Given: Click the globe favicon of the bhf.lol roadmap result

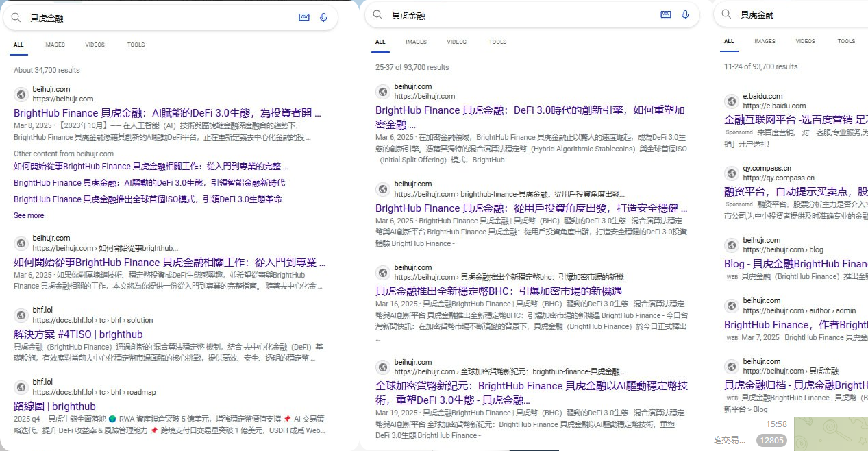Looking at the screenshot, I should (21, 387).
